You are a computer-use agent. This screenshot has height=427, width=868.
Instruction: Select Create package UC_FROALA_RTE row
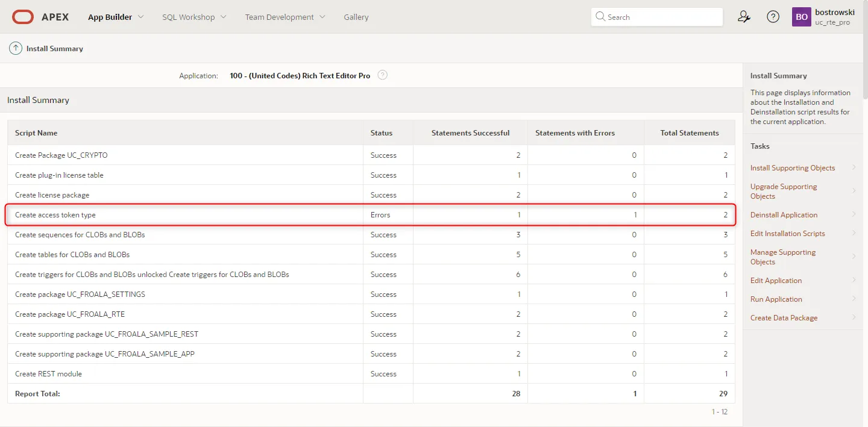click(x=371, y=314)
